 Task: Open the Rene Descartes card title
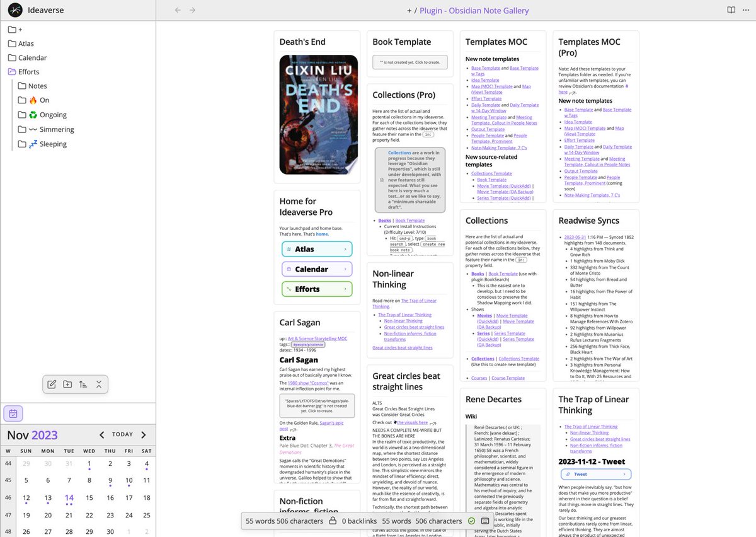(493, 399)
